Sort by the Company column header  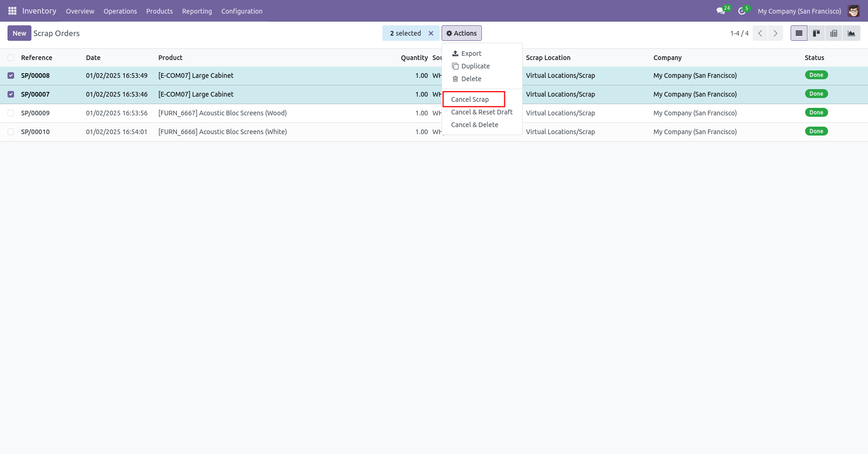coord(667,58)
